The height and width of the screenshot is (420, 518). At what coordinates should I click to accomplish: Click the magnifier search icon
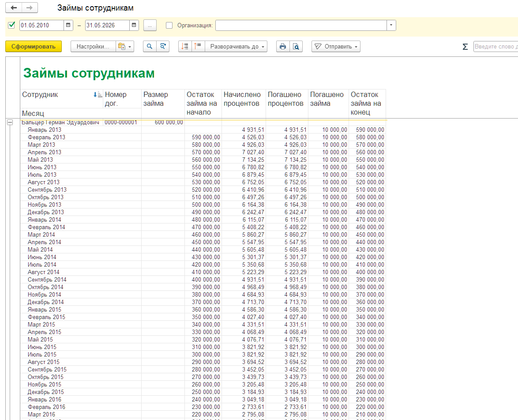[x=150, y=47]
